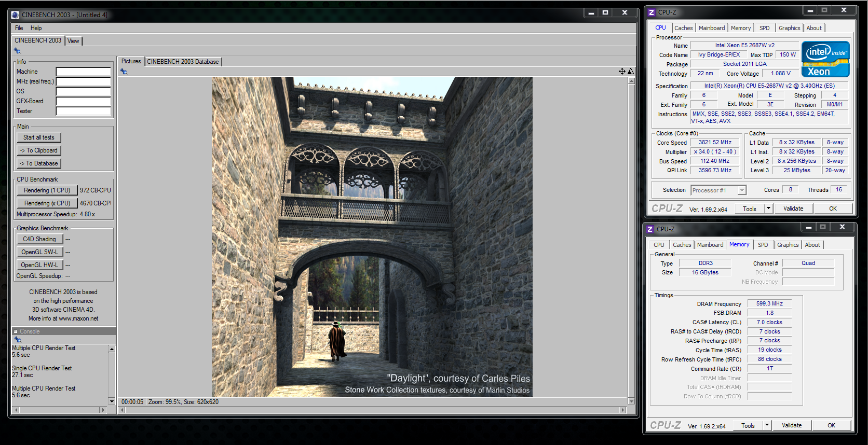
Task: Click the To Database button
Action: pos(39,163)
